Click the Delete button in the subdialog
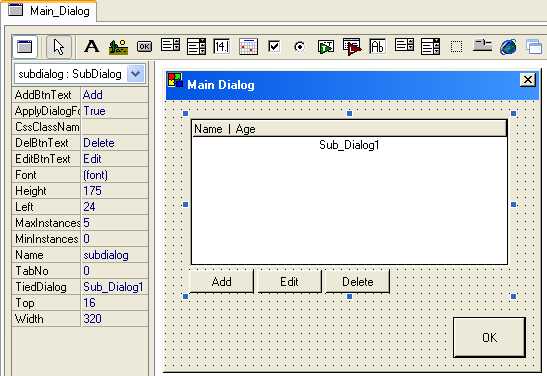The height and width of the screenshot is (376, 547). click(358, 281)
